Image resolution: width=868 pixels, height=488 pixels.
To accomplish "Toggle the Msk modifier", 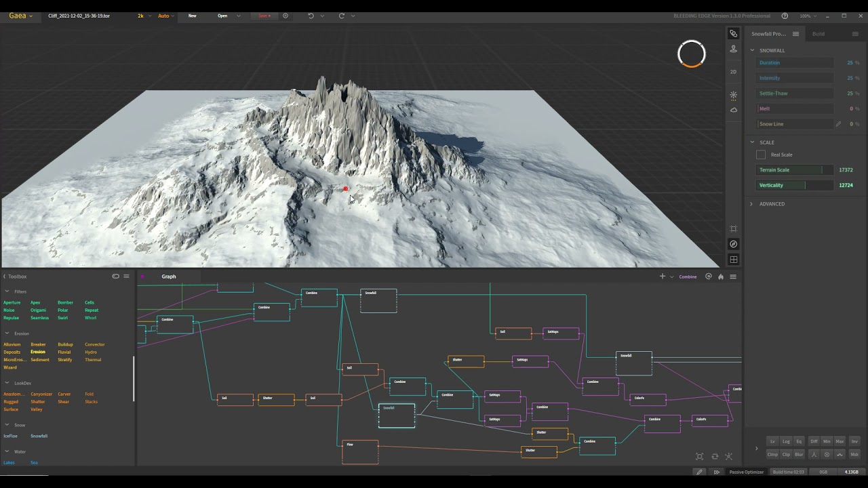I will coord(854,454).
